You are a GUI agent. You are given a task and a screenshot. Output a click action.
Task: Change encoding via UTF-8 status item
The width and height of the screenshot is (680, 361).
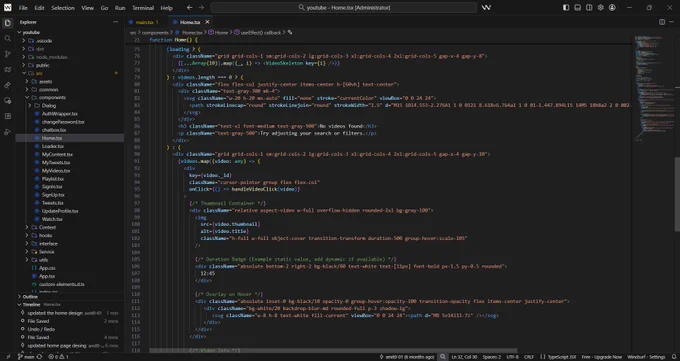tap(512, 357)
